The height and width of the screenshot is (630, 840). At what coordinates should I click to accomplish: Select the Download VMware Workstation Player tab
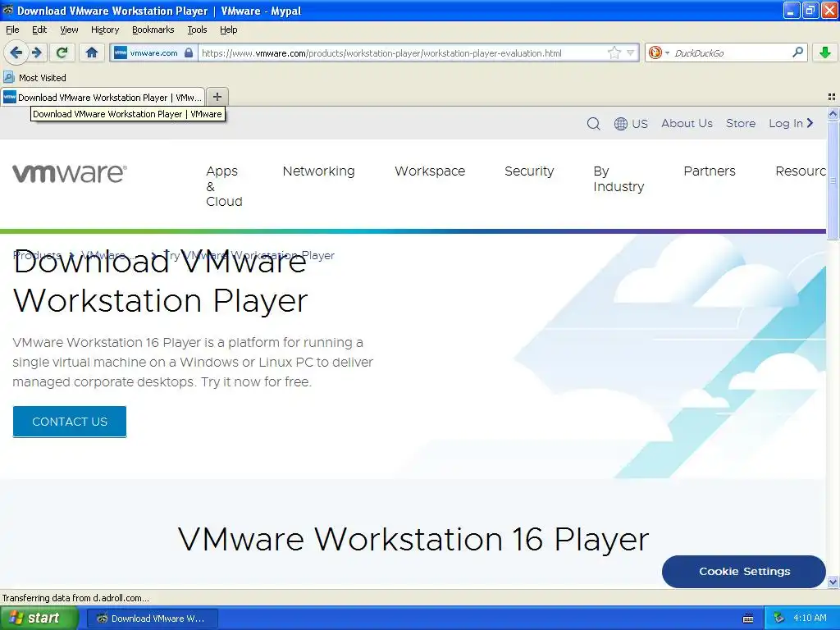(103, 97)
